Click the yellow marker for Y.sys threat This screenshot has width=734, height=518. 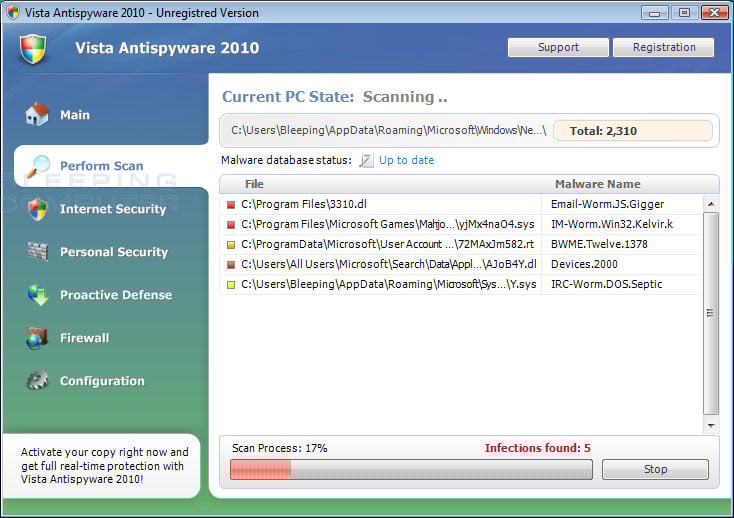coord(231,285)
